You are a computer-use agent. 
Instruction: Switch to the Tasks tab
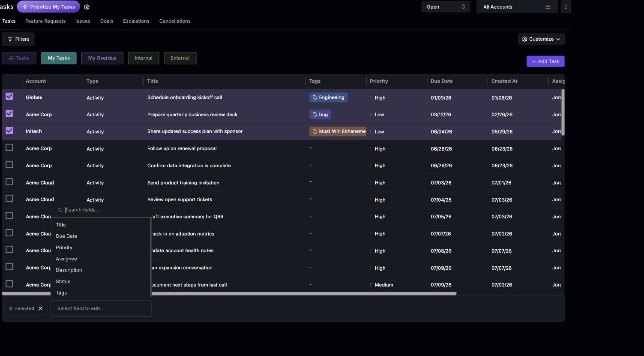click(x=9, y=21)
